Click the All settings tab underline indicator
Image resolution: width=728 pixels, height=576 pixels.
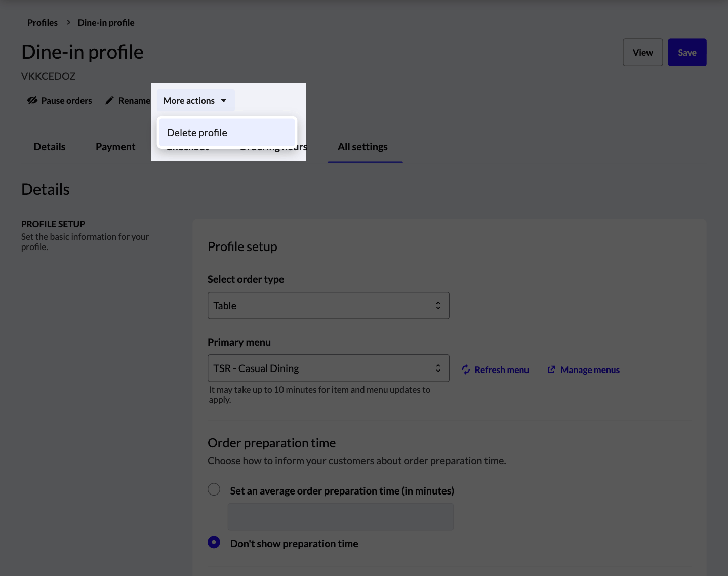[365, 162]
